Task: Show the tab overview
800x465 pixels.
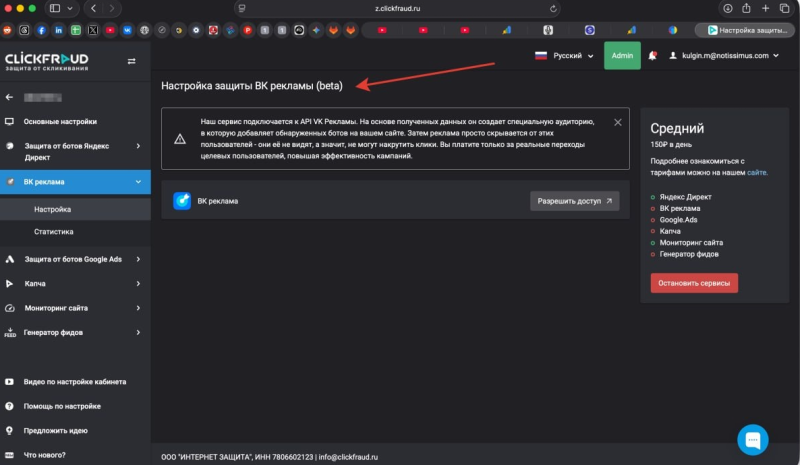Action: pos(784,8)
